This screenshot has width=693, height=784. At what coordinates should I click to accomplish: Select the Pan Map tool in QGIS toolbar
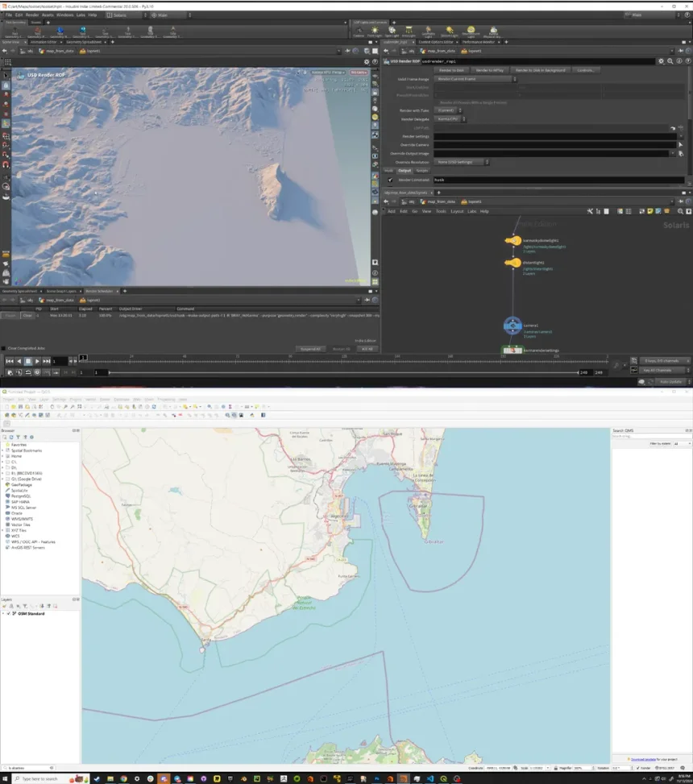[x=52, y=408]
